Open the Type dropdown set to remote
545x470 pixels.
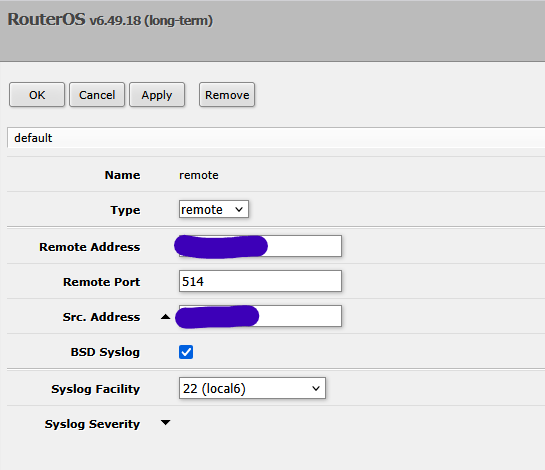214,209
